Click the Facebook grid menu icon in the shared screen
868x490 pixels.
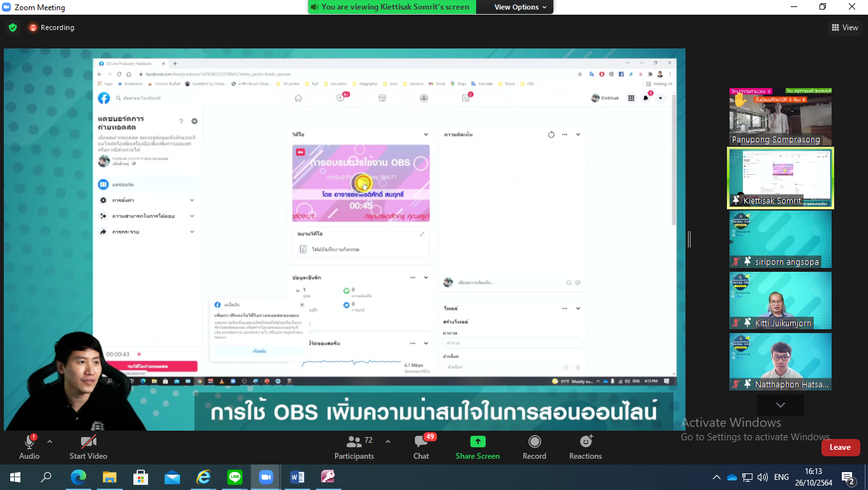pos(631,98)
